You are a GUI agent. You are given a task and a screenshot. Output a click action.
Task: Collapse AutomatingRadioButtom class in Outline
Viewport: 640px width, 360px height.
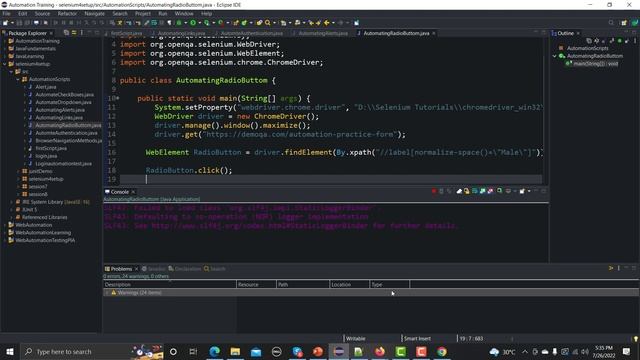555,56
